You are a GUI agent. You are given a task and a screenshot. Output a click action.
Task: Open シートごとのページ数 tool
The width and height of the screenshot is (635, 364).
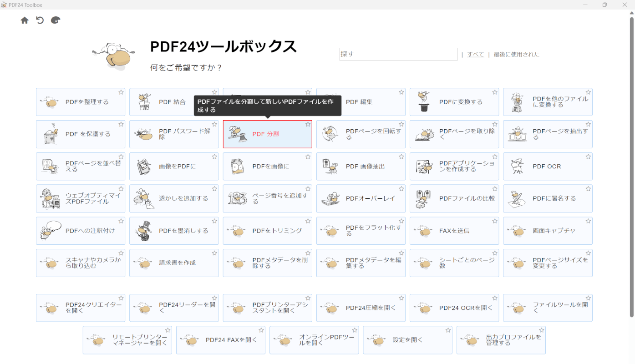click(454, 263)
